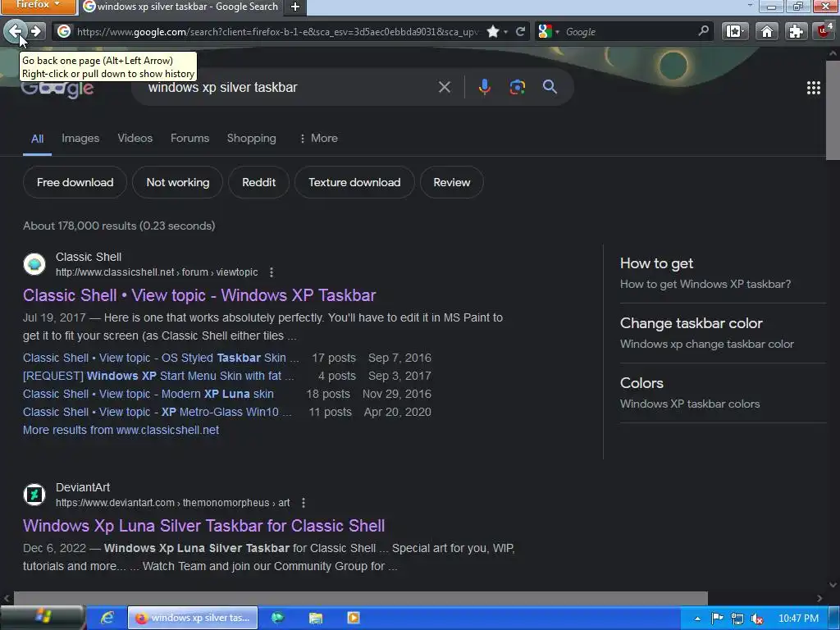840x630 pixels.
Task: Open the uBlock Origin shield icon
Action: 824,31
